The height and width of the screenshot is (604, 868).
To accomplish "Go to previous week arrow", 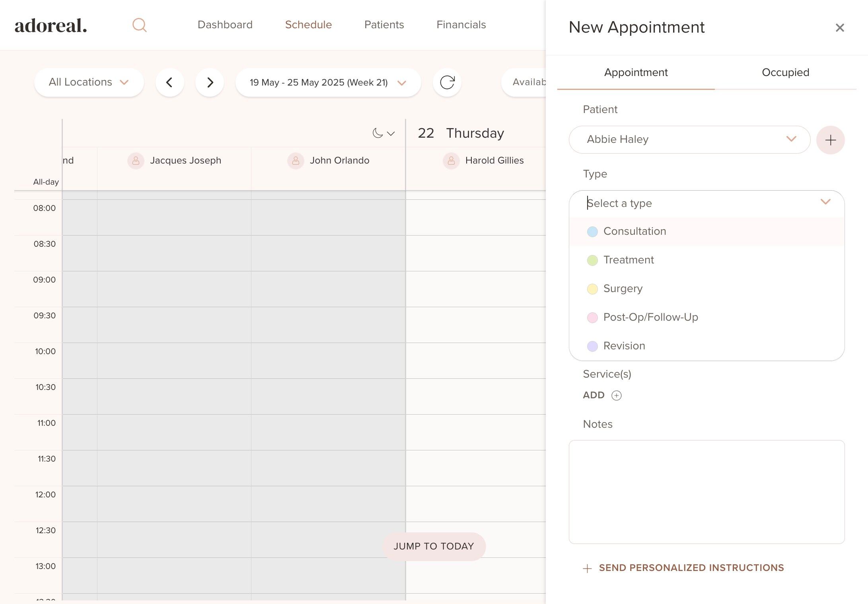I will [x=169, y=82].
